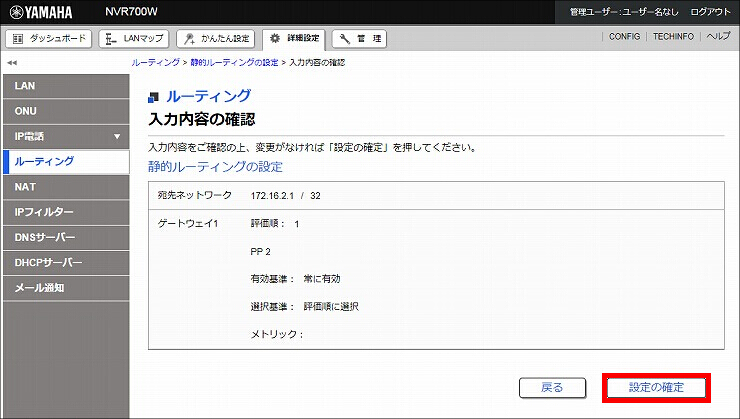740x419 pixels.
Task: Open the かんたん設定 tab
Action: pos(216,39)
